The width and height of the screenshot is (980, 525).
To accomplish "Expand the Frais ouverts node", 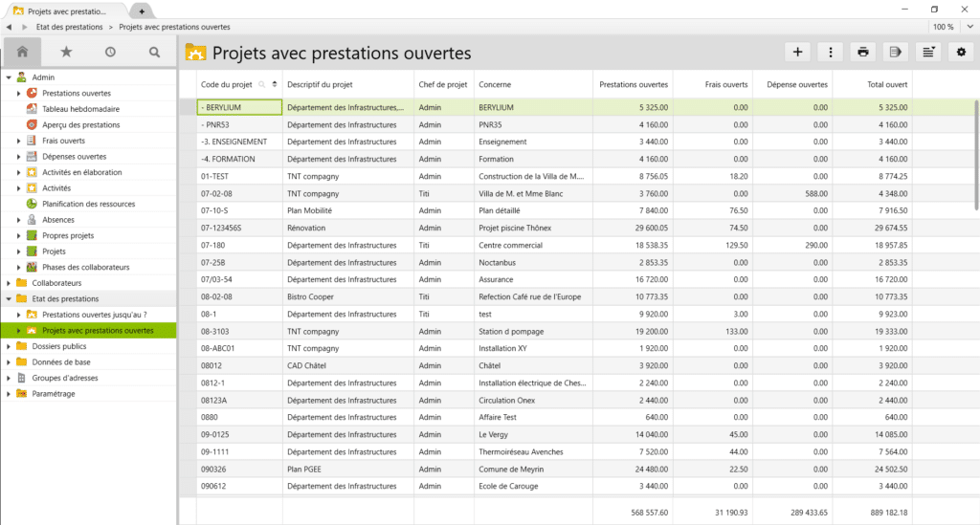I will [x=19, y=141].
